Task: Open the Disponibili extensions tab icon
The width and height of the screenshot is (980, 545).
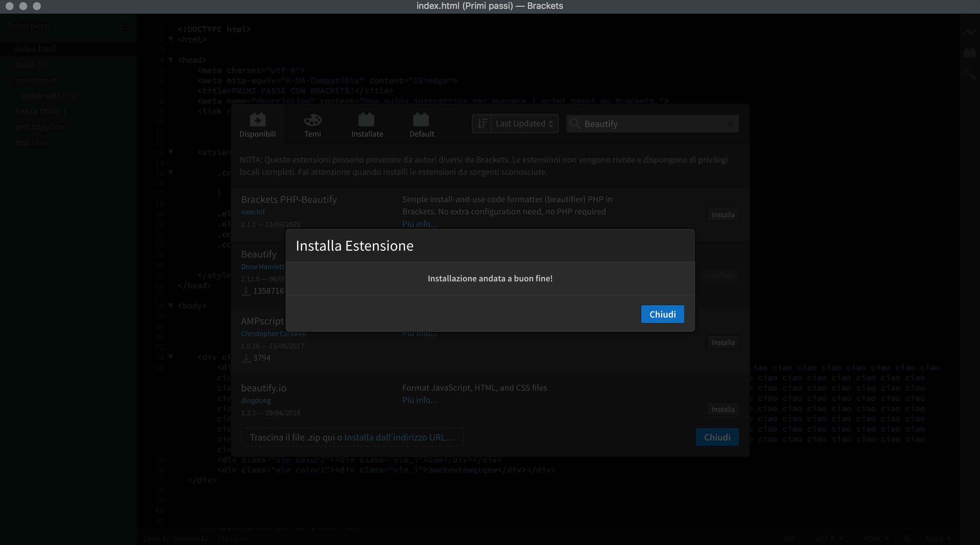Action: coord(257,120)
